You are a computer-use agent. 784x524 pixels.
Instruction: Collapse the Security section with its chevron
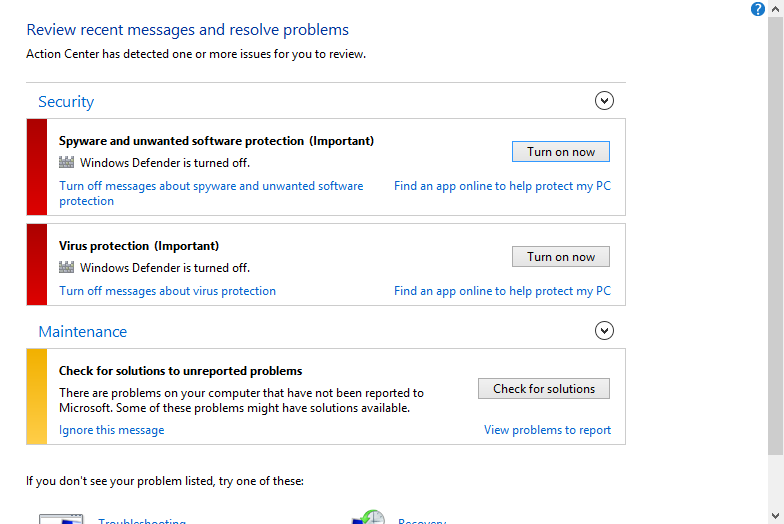point(604,100)
